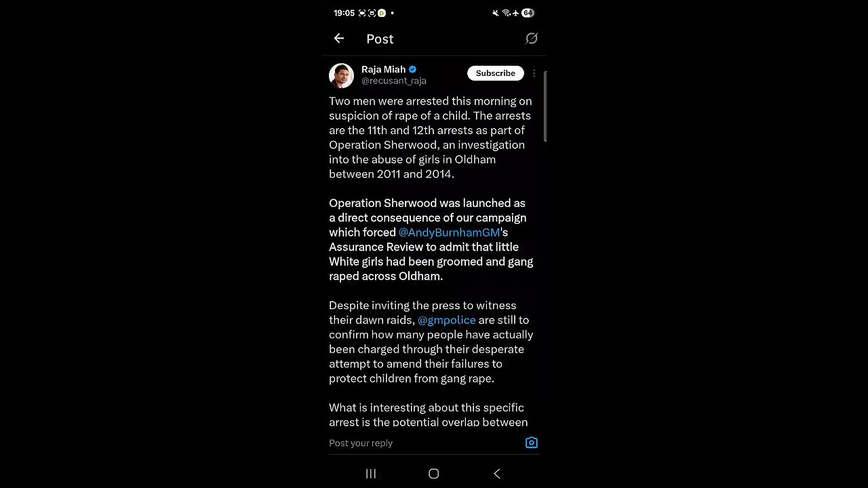Open the @gmpolice mention link

447,320
